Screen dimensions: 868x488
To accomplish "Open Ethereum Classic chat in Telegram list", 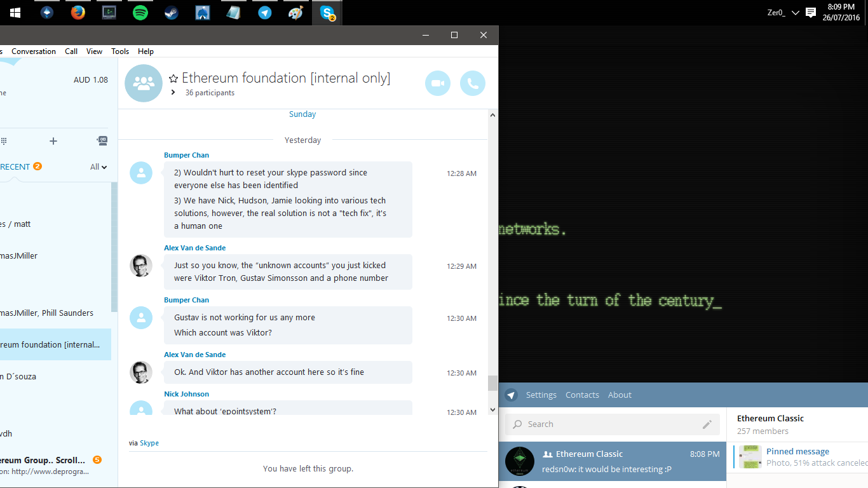I will 613,461.
